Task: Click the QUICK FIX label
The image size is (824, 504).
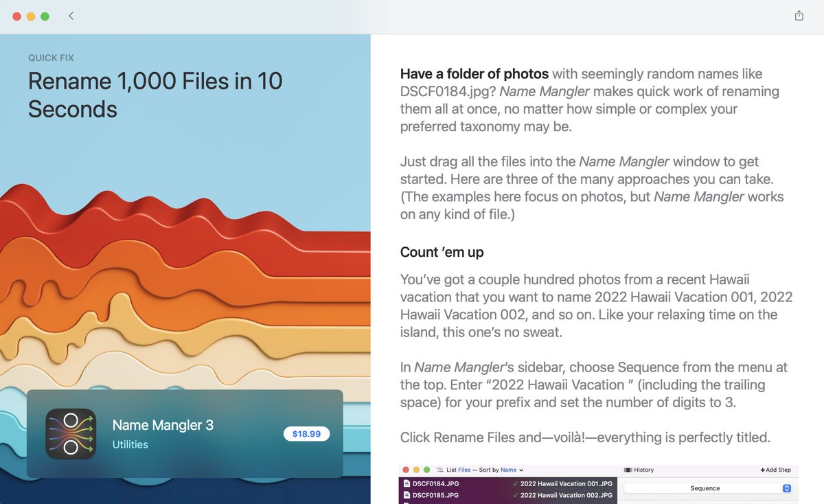Action: (x=51, y=58)
